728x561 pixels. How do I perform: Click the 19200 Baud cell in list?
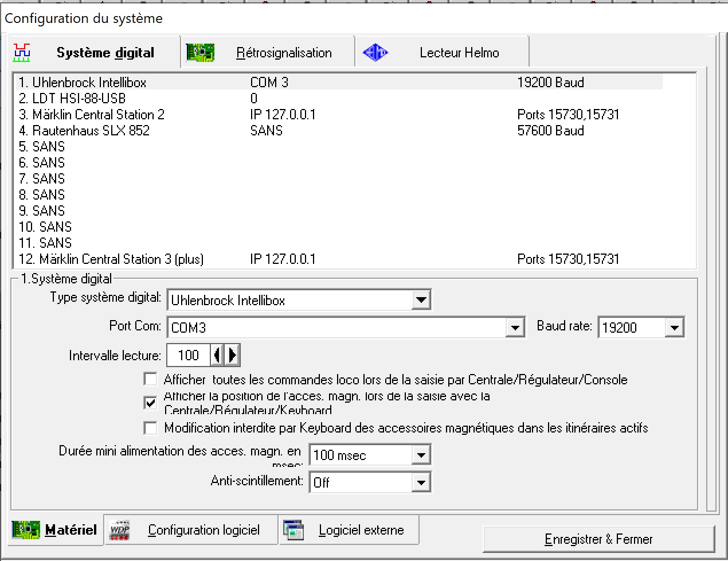(550, 82)
